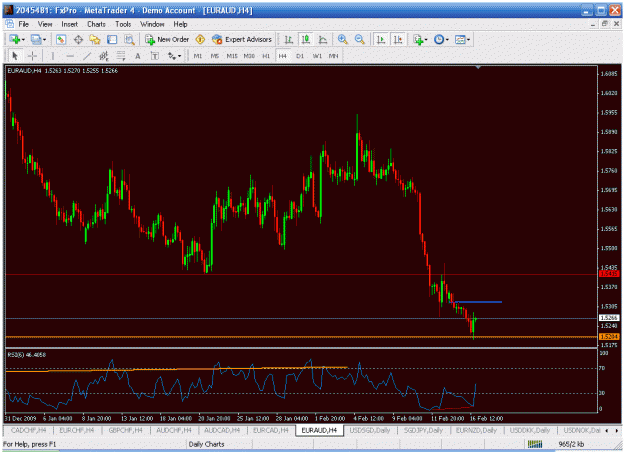Switch to Candlesticks chart display
625x452 pixels.
tap(306, 39)
